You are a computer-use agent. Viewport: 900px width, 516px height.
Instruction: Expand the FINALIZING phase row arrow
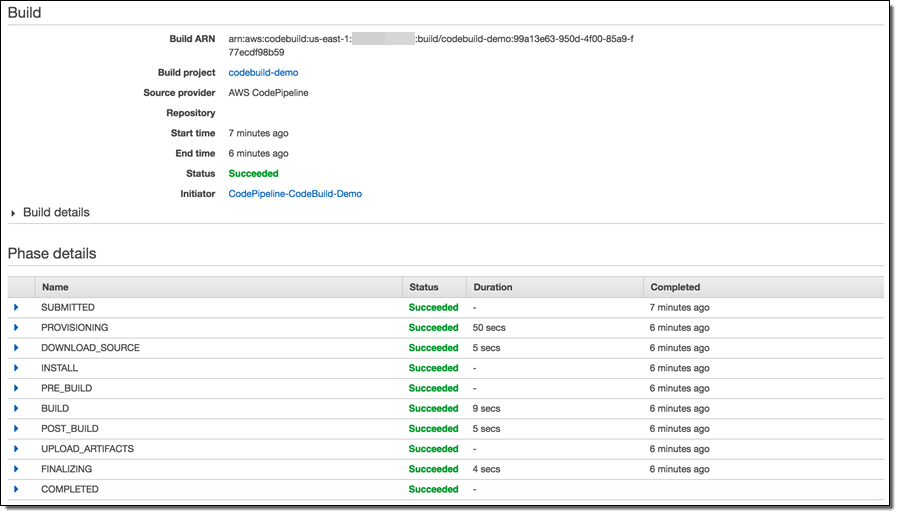coord(16,469)
